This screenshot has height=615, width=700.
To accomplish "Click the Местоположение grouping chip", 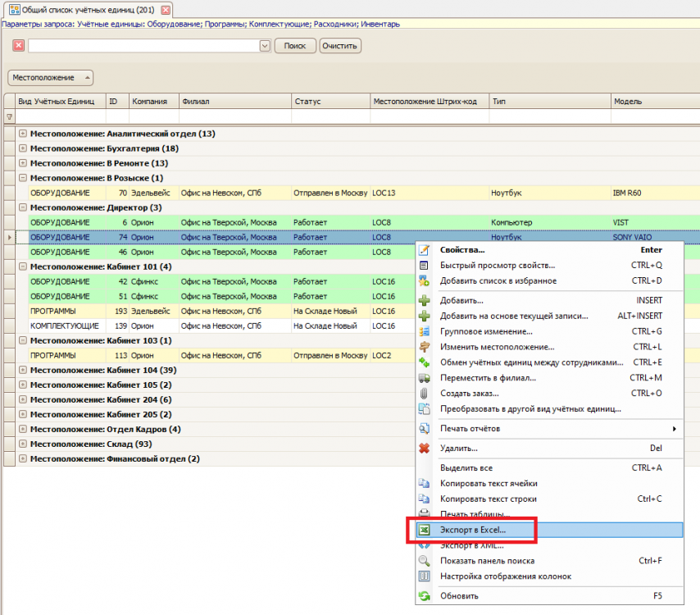I will tap(51, 78).
